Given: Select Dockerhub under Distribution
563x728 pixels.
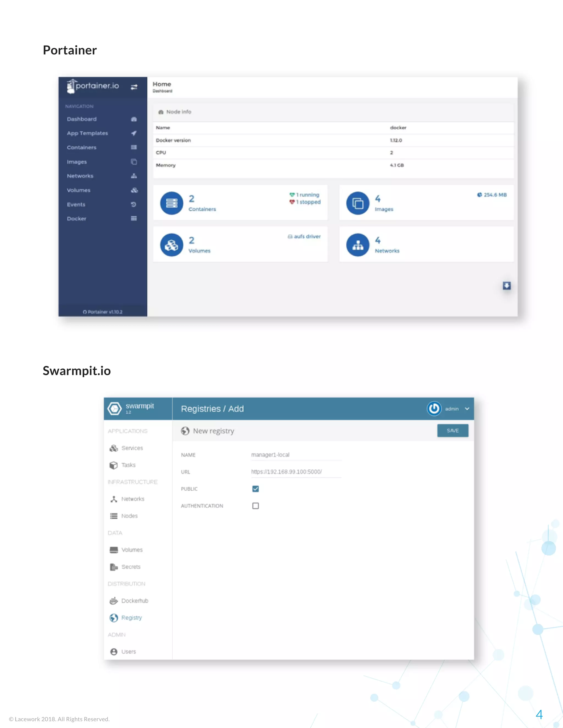Looking at the screenshot, I should pyautogui.click(x=134, y=601).
